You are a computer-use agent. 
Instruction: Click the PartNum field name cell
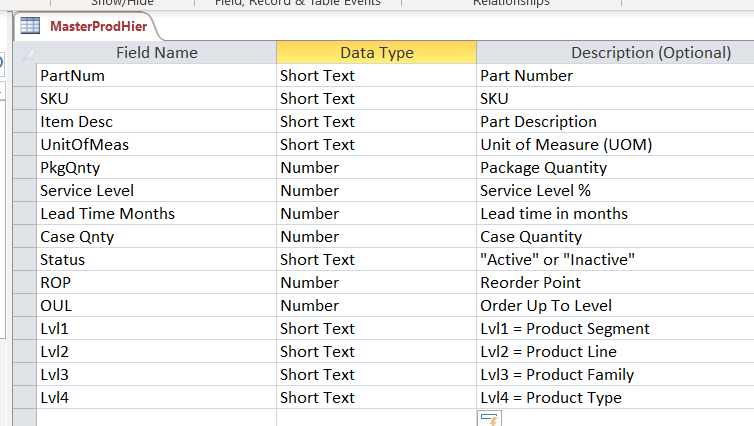pos(156,75)
